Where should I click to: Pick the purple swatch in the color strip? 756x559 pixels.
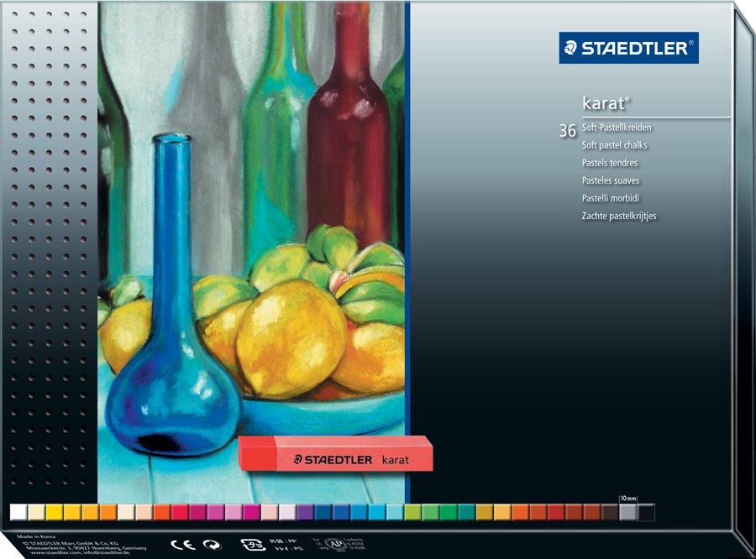[305, 512]
